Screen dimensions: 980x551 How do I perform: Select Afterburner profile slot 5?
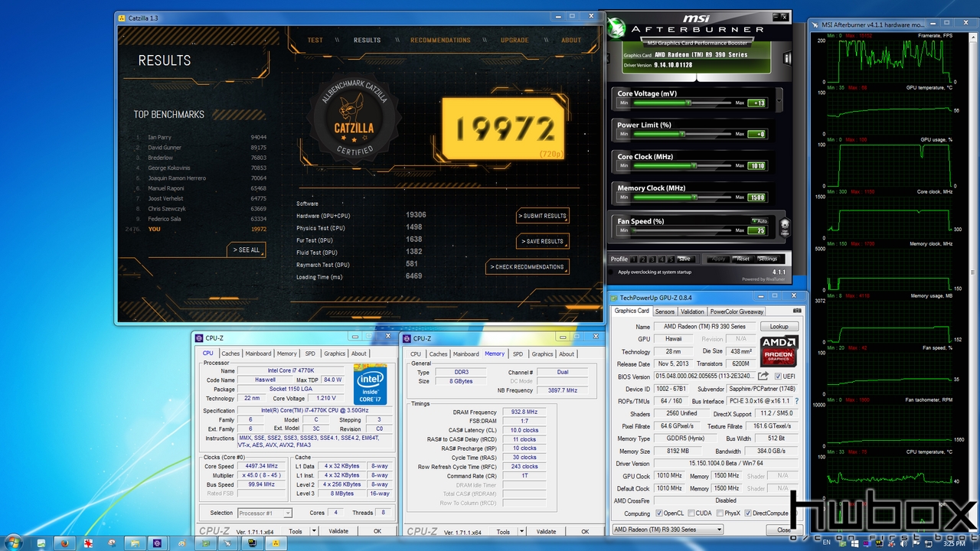click(671, 259)
